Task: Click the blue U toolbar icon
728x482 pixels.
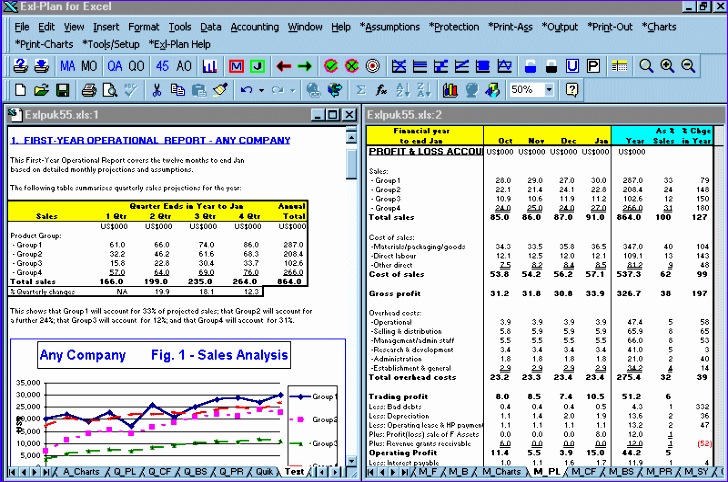Action: tap(572, 66)
